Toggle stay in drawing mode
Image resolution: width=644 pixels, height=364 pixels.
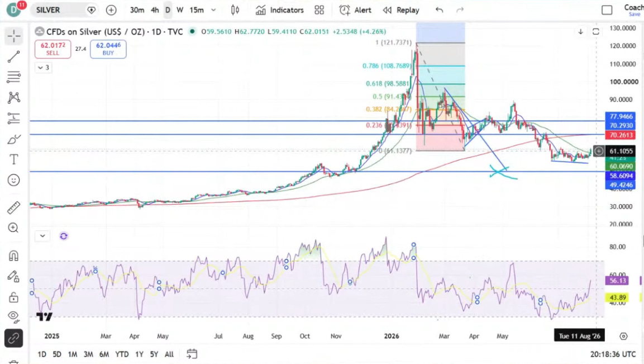click(13, 276)
